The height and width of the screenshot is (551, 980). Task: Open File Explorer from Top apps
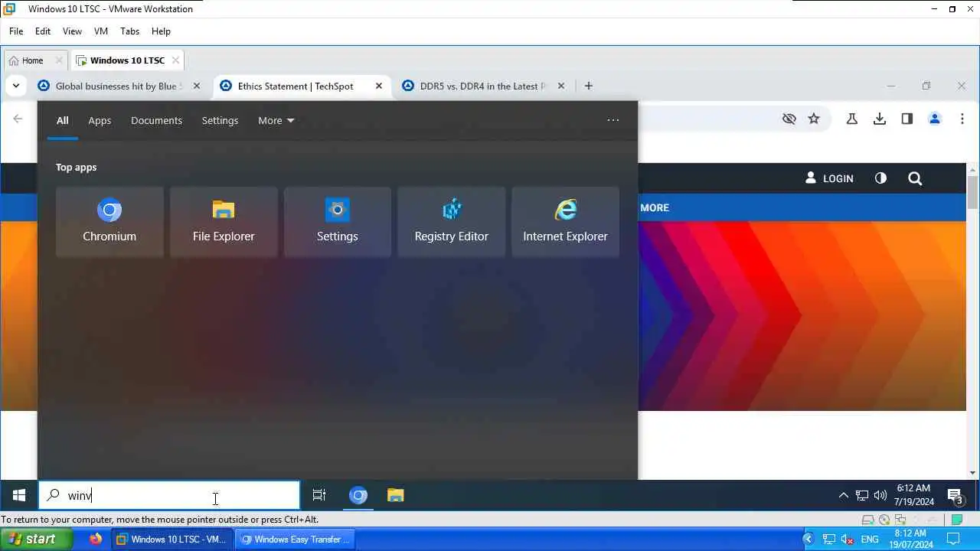(x=224, y=222)
